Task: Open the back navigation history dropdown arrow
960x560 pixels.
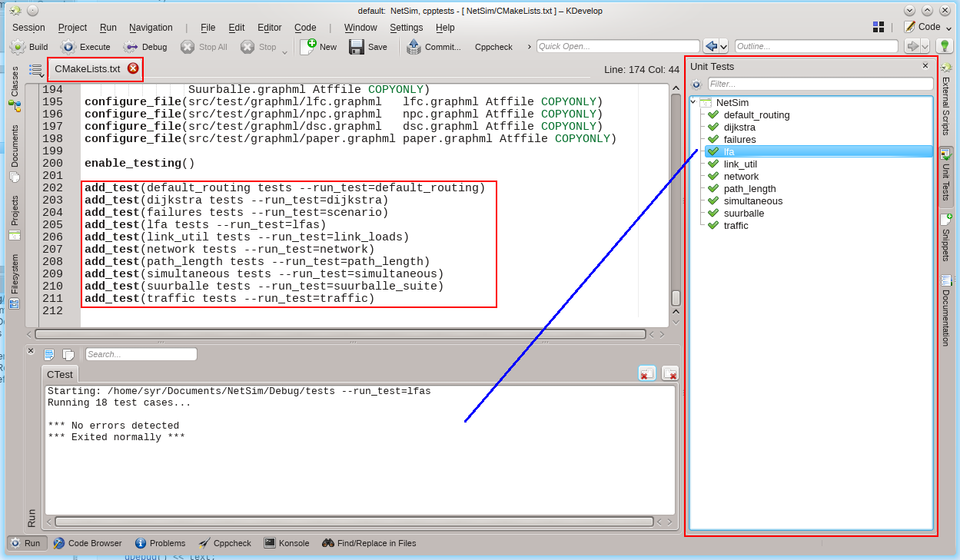Action: point(723,46)
